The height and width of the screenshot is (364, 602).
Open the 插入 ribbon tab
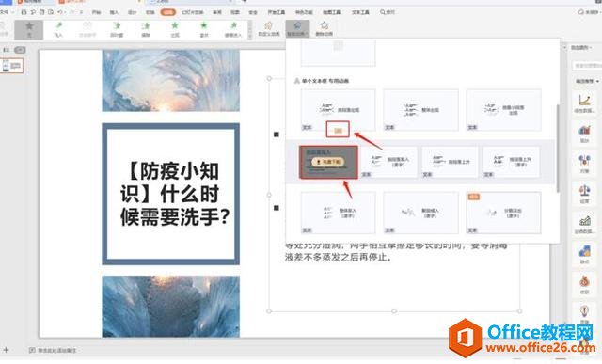114,12
